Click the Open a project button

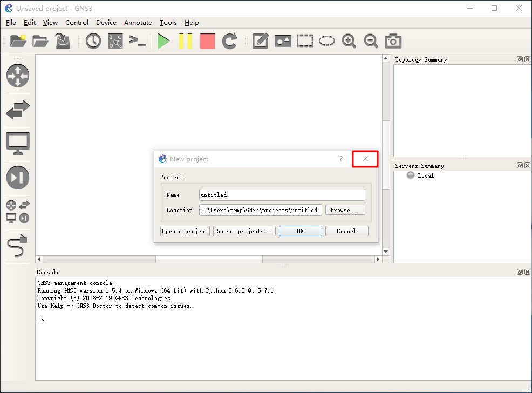click(x=185, y=231)
